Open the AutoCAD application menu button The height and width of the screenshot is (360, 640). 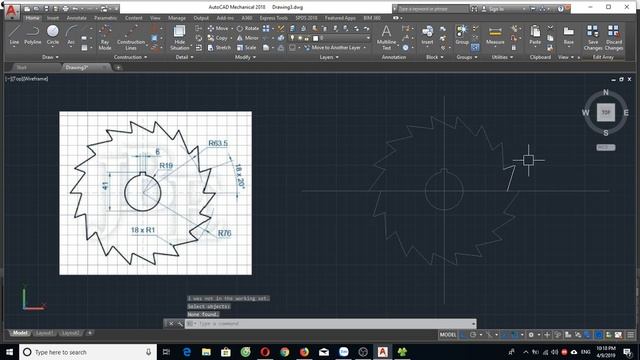(x=11, y=11)
